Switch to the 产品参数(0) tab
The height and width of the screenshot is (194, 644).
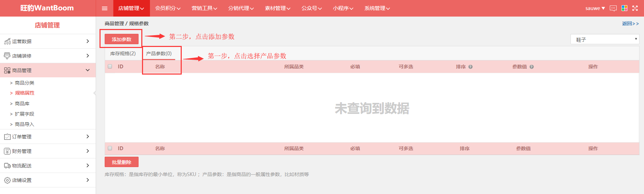point(159,54)
